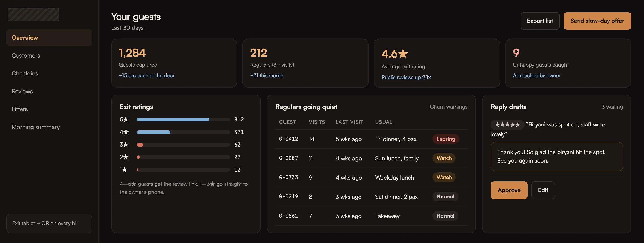Click the 3★ exit rating bar

[183, 145]
